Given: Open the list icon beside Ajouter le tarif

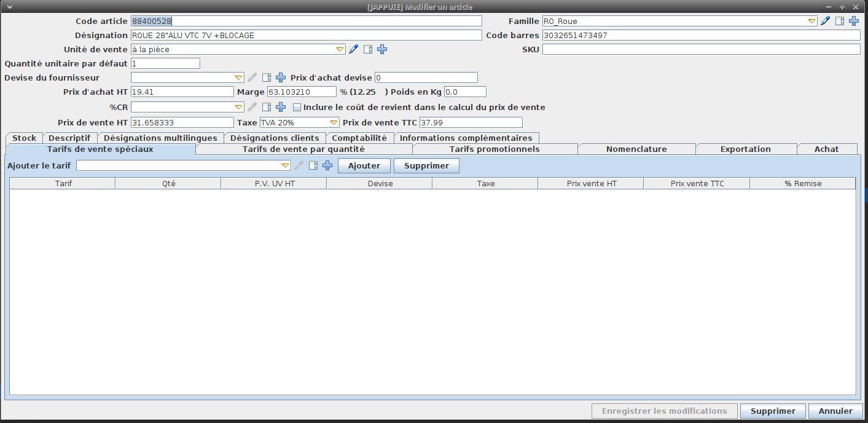Looking at the screenshot, I should click(313, 166).
